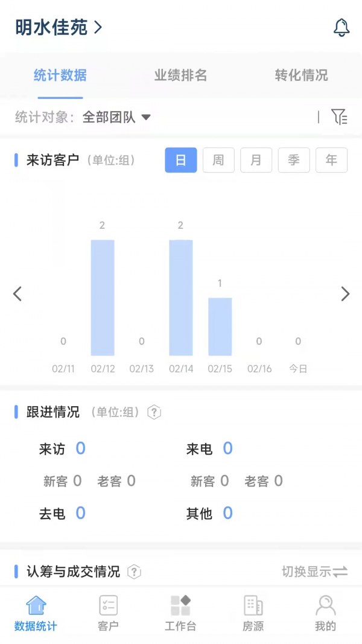Screen dimensions: 362x644
Task: Open 工作台 in bottom navigation
Action: 180,613
